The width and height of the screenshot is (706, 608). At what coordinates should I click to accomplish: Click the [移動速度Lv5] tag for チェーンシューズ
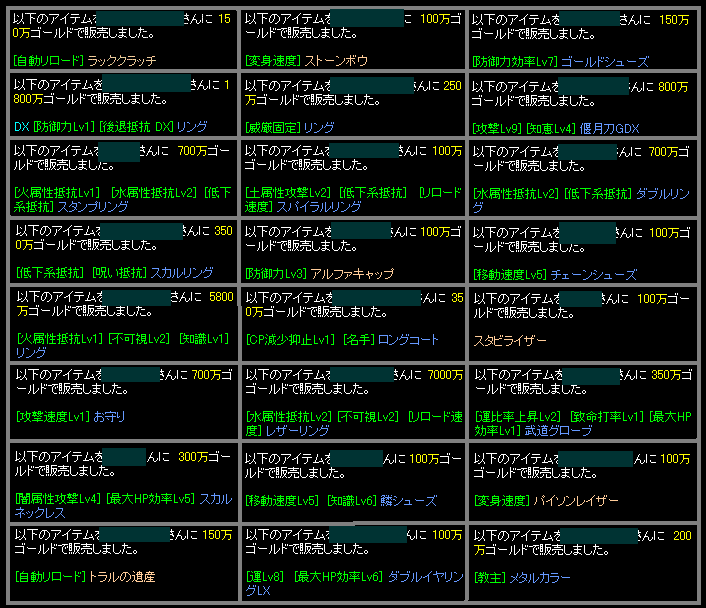coord(510,274)
